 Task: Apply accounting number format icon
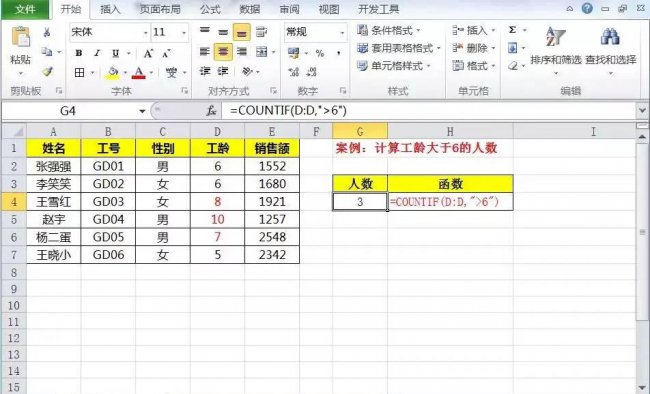[293, 53]
